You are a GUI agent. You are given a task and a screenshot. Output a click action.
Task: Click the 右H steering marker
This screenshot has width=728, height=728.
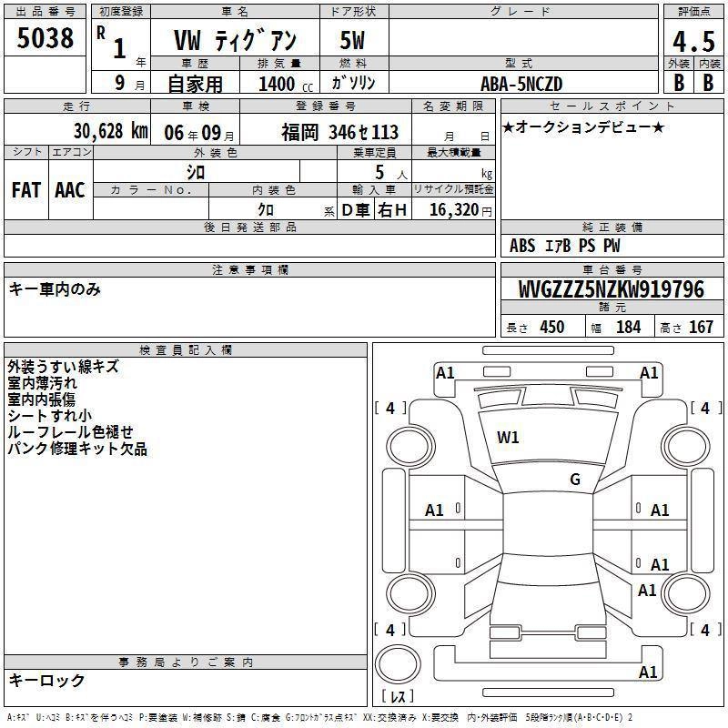(392, 210)
